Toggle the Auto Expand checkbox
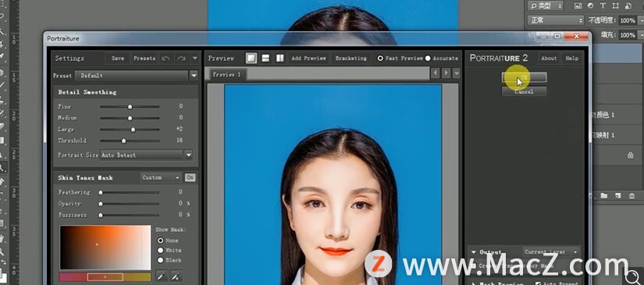This screenshot has width=644, height=285. pos(539,283)
